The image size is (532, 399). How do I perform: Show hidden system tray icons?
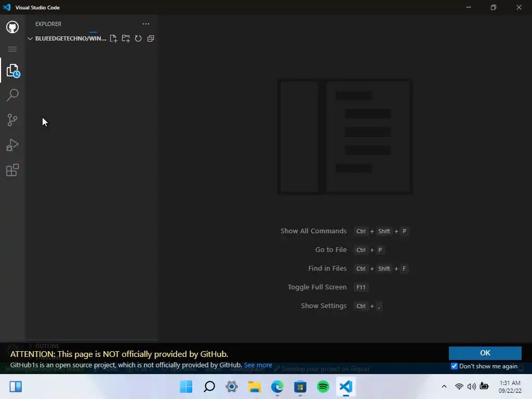point(444,387)
